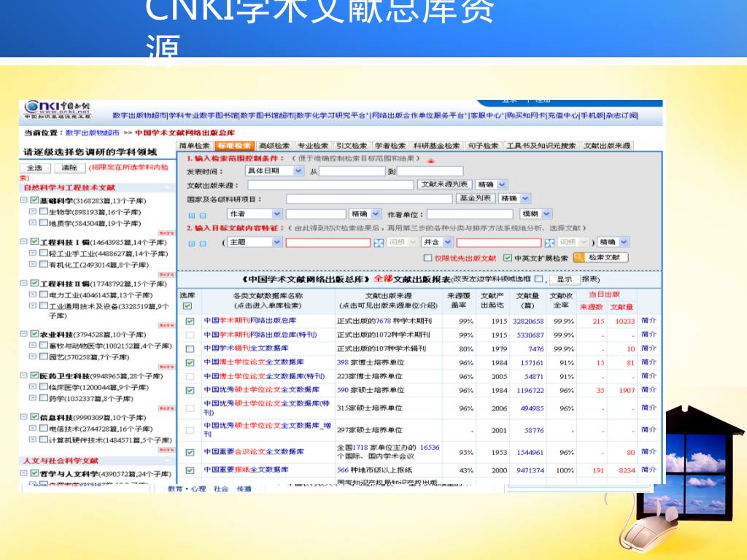
Task: Click tree icon before 地质学
Action: click(x=33, y=222)
